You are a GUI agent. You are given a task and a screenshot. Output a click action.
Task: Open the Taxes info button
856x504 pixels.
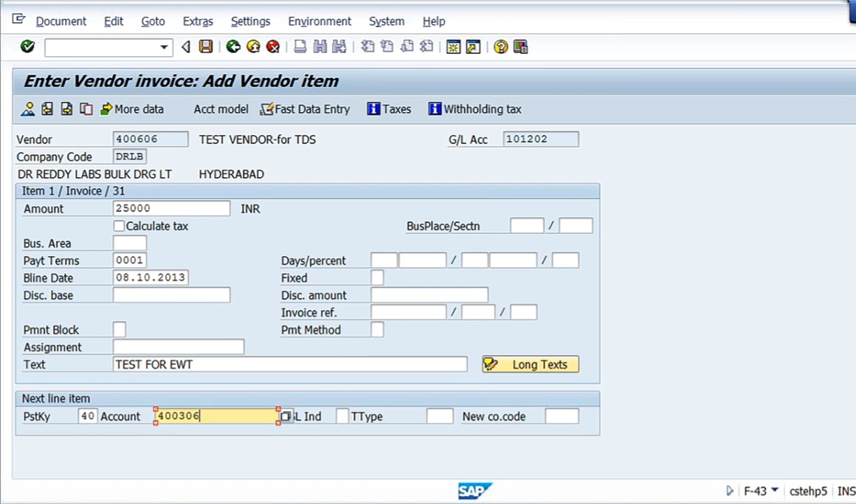(389, 109)
